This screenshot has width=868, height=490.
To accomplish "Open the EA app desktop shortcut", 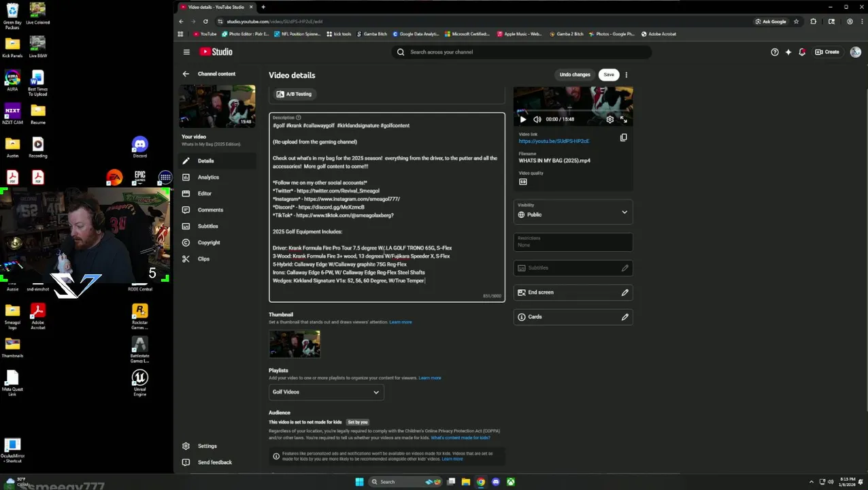I will pyautogui.click(x=114, y=178).
